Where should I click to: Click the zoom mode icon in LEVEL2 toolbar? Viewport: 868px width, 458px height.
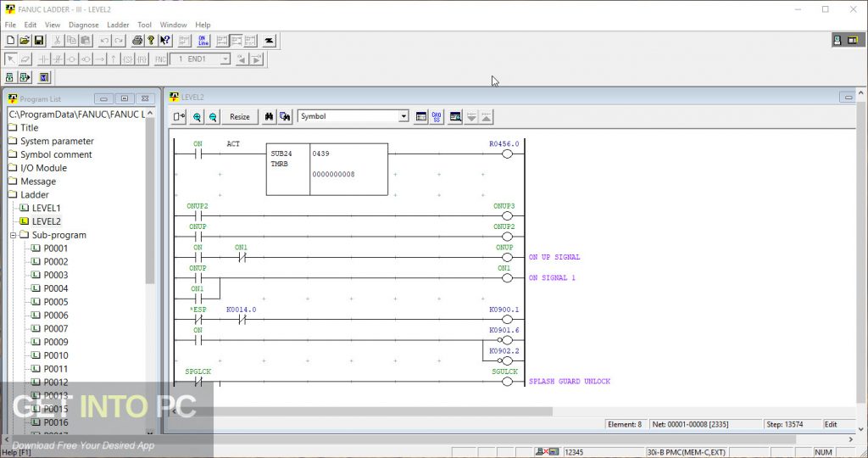click(180, 117)
